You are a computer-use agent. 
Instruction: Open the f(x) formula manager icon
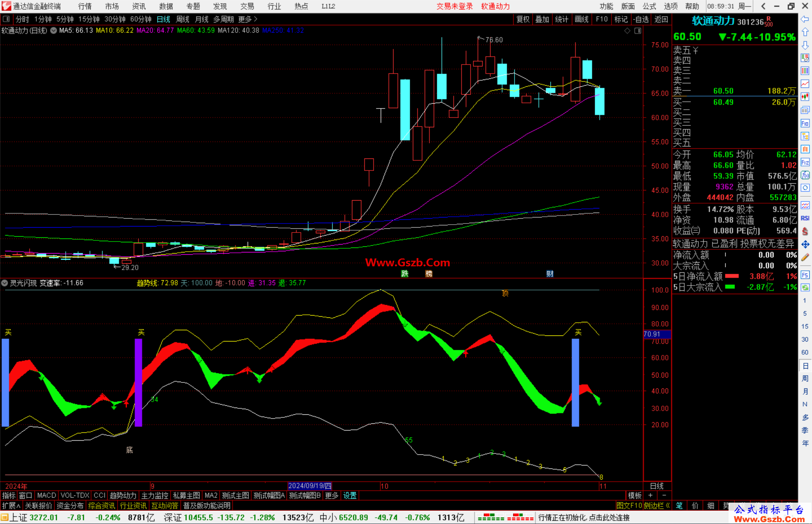pos(805,175)
